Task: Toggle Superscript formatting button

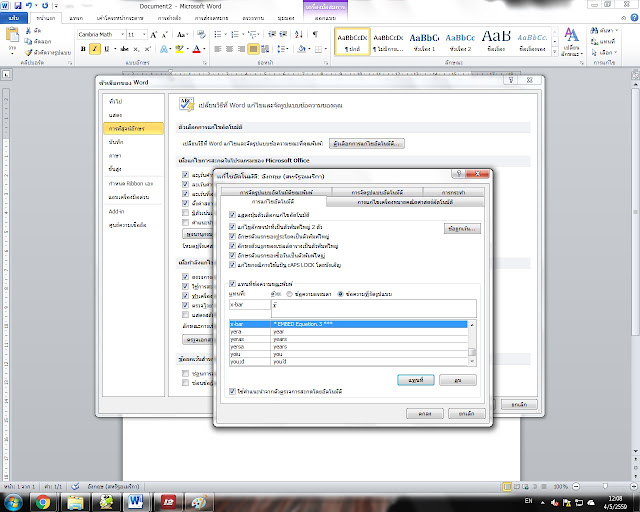Action: point(147,49)
